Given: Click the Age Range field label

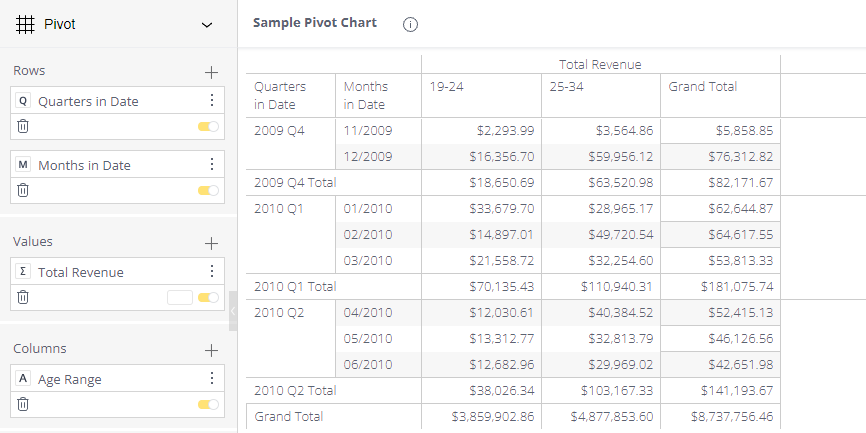Looking at the screenshot, I should pyautogui.click(x=70, y=379).
